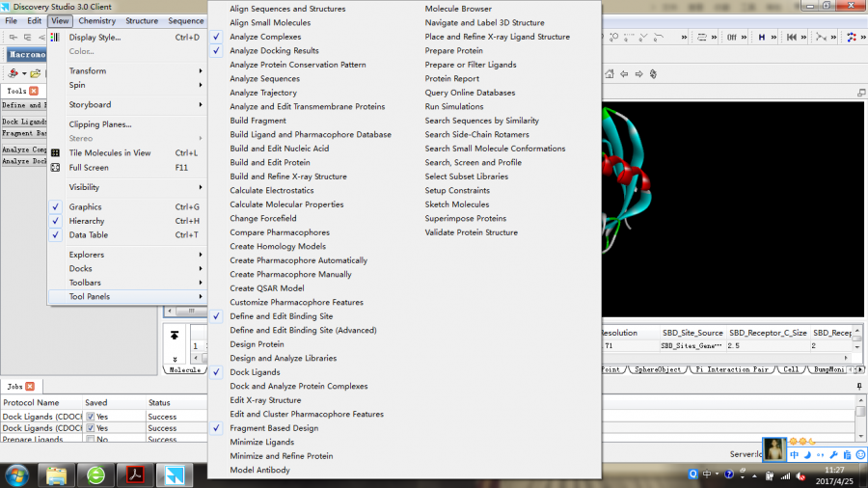Click the rewind-to-start animation icon

click(x=792, y=37)
